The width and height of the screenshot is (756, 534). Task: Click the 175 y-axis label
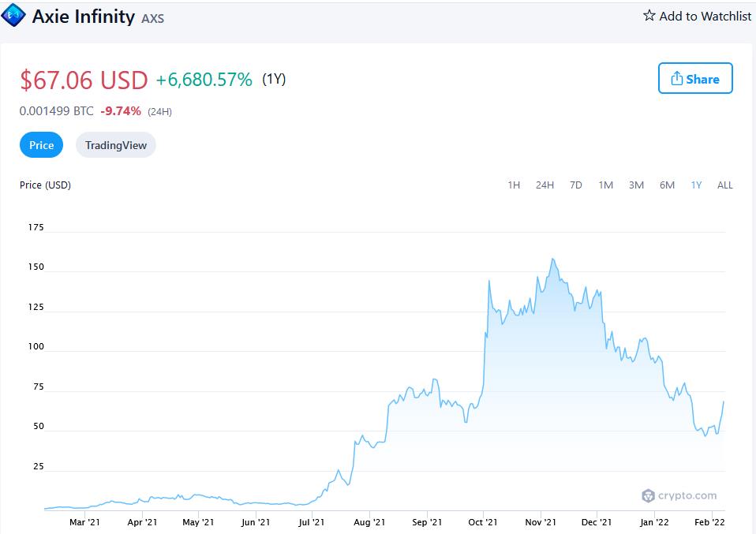[x=36, y=227]
